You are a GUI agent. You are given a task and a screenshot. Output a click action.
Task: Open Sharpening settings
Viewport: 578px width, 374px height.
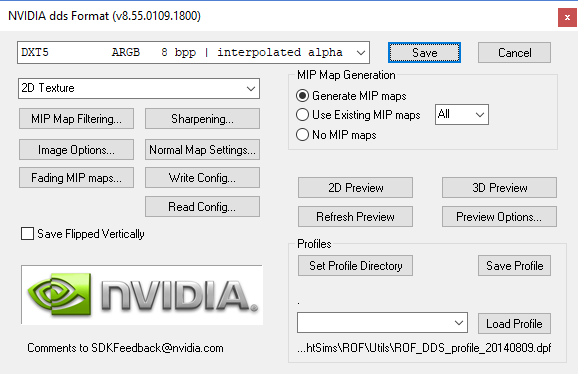202,119
